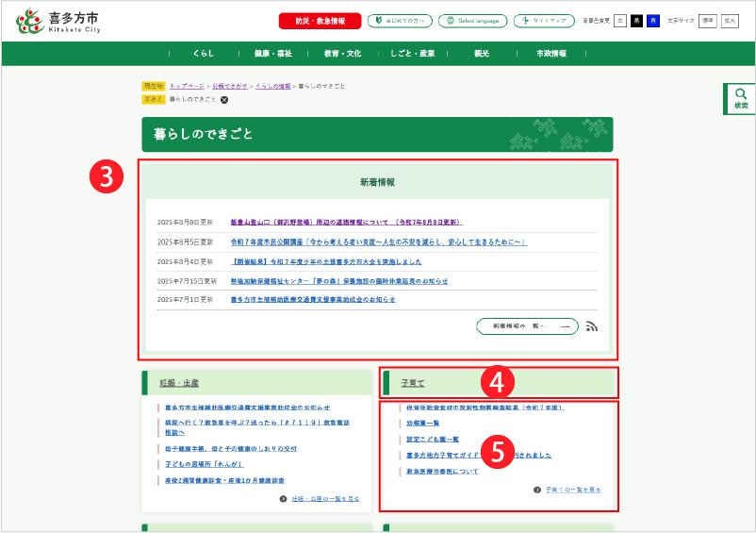Open 産後2週間健康診査 link

click(x=224, y=480)
